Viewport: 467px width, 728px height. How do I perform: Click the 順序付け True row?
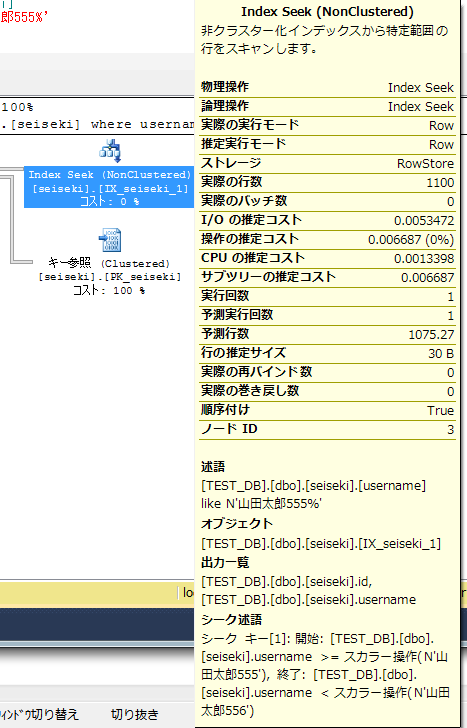[x=327, y=410]
